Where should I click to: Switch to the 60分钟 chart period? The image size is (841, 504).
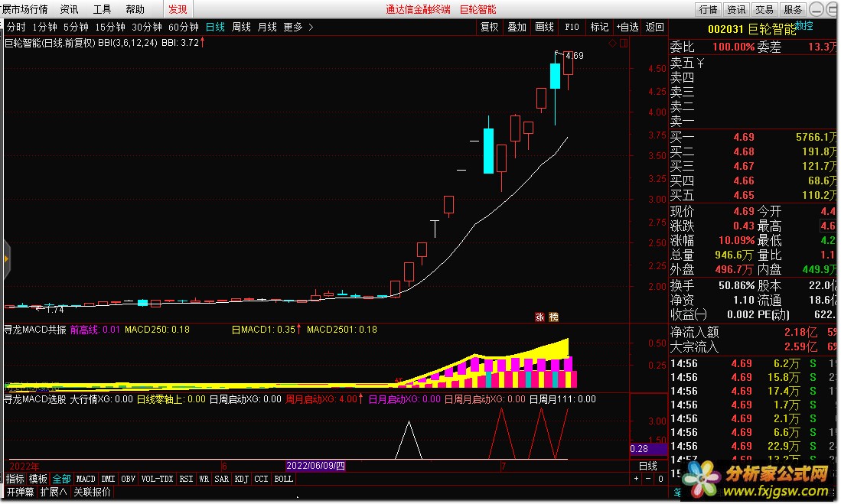pos(184,27)
